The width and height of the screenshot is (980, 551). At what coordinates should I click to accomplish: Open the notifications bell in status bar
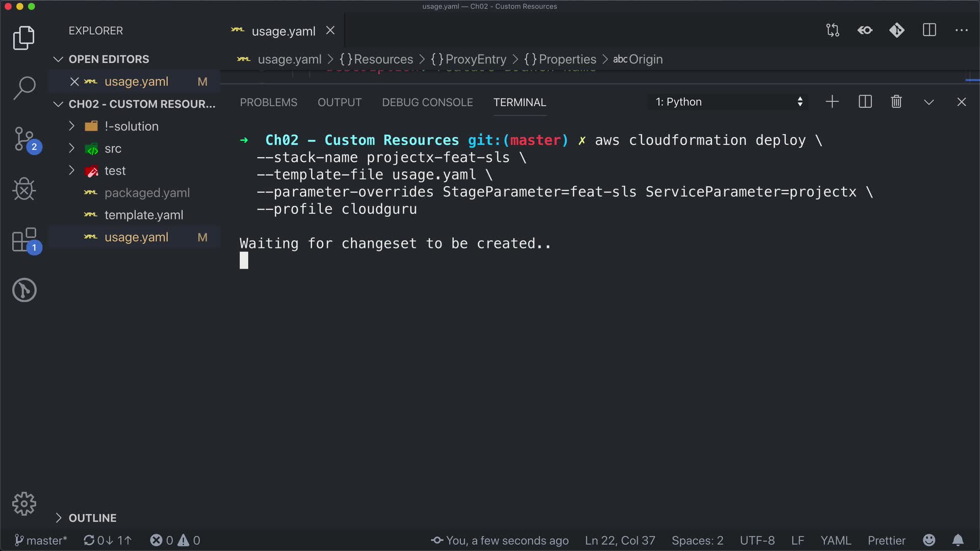[x=958, y=540]
